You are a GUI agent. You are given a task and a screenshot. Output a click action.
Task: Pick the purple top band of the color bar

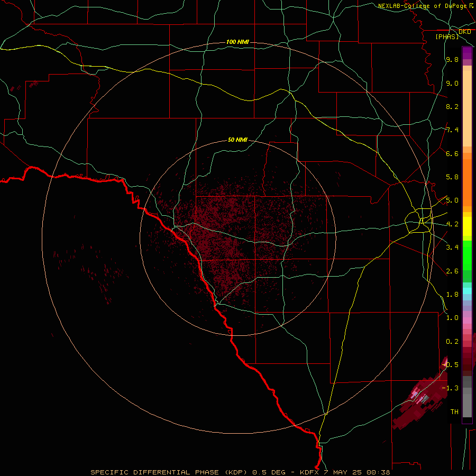[x=467, y=53]
